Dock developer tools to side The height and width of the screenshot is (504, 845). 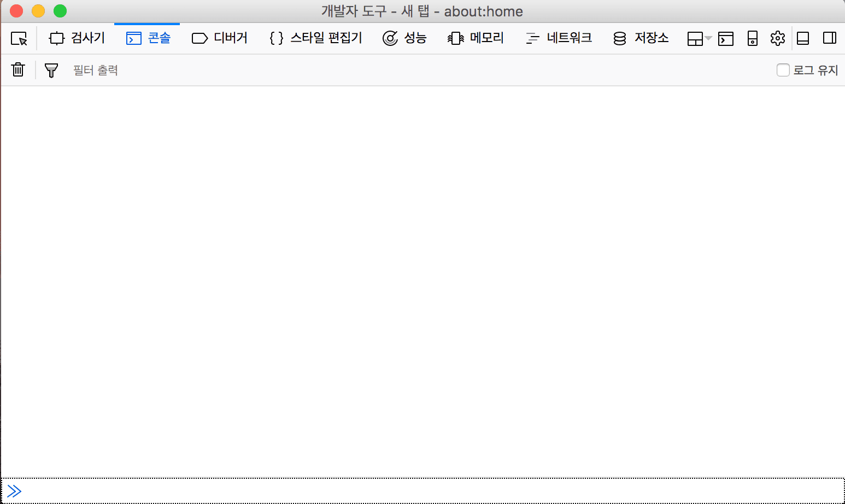pos(829,38)
